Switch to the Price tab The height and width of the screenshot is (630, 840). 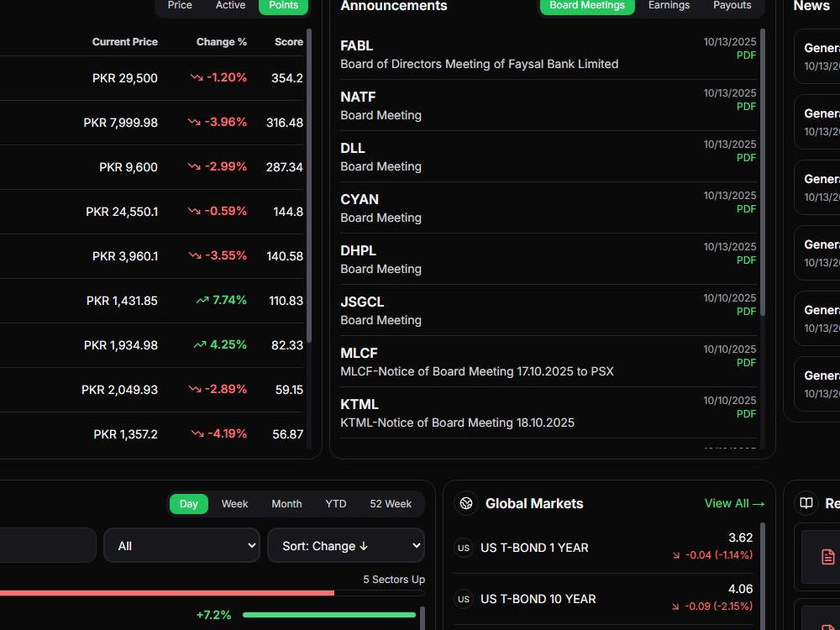[x=180, y=5]
